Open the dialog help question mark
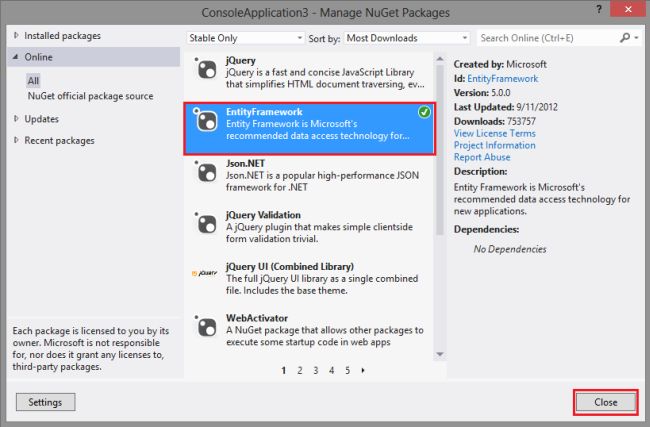Image resolution: width=650 pixels, height=427 pixels. click(599, 9)
